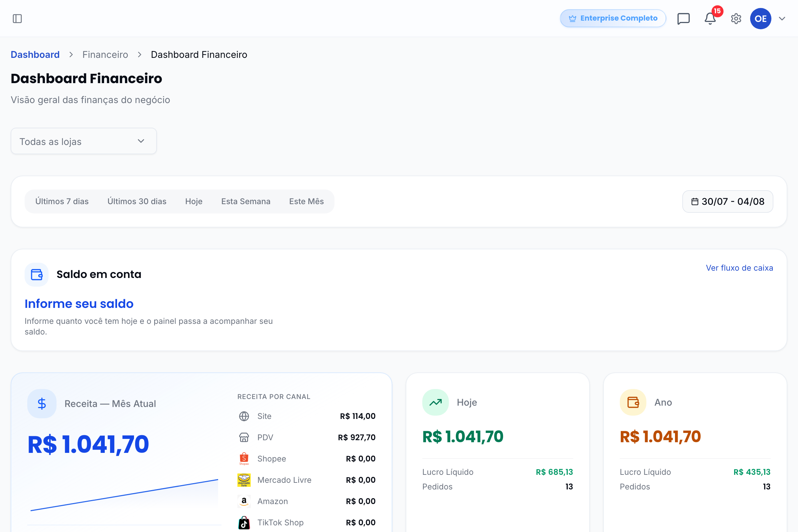Click the R$ 114,00 Site revenue value

tap(358, 416)
